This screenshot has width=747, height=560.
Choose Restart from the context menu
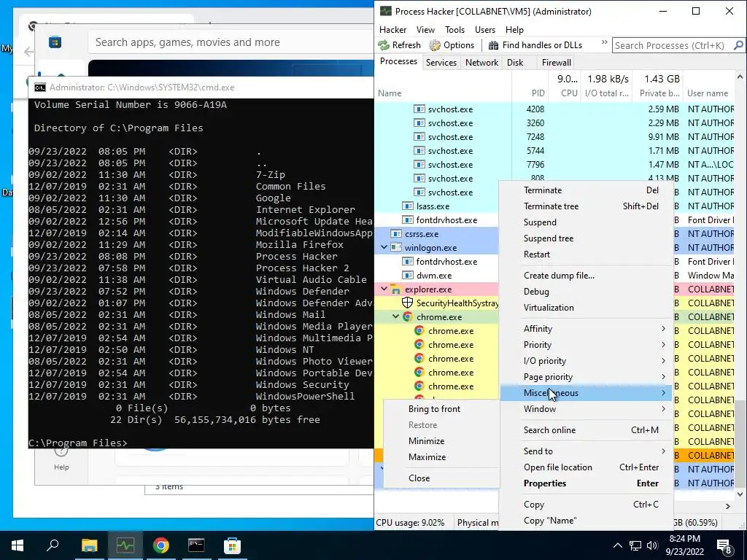point(587,254)
